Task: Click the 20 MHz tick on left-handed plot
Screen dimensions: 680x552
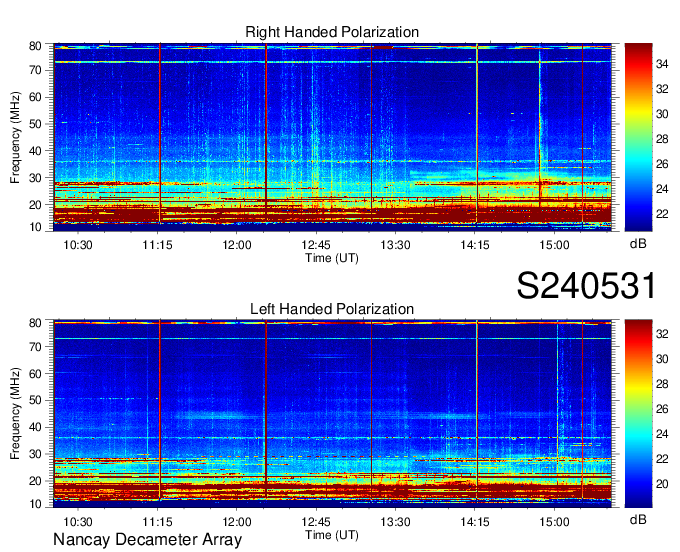Action: pos(36,481)
